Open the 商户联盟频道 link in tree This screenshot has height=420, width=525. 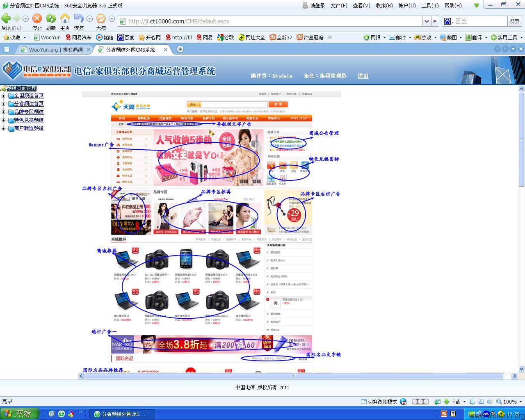point(29,128)
